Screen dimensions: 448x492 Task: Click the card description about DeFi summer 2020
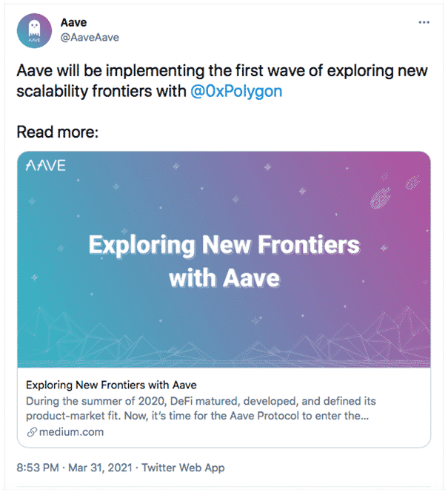(200, 408)
